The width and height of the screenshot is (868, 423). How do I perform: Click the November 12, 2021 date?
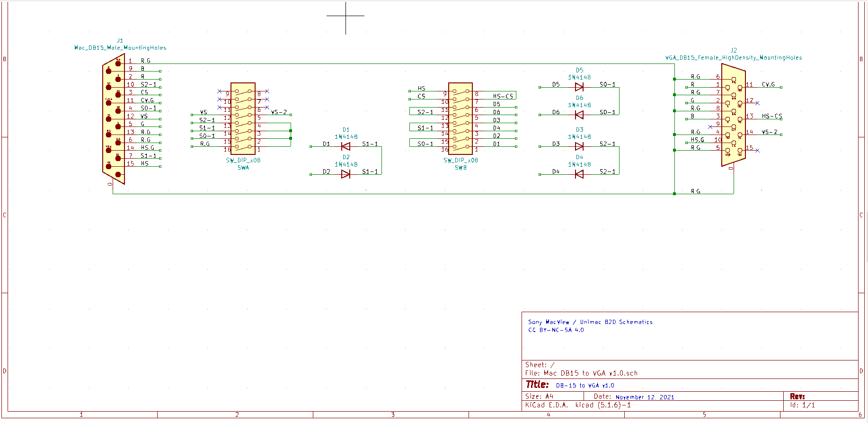[645, 397]
